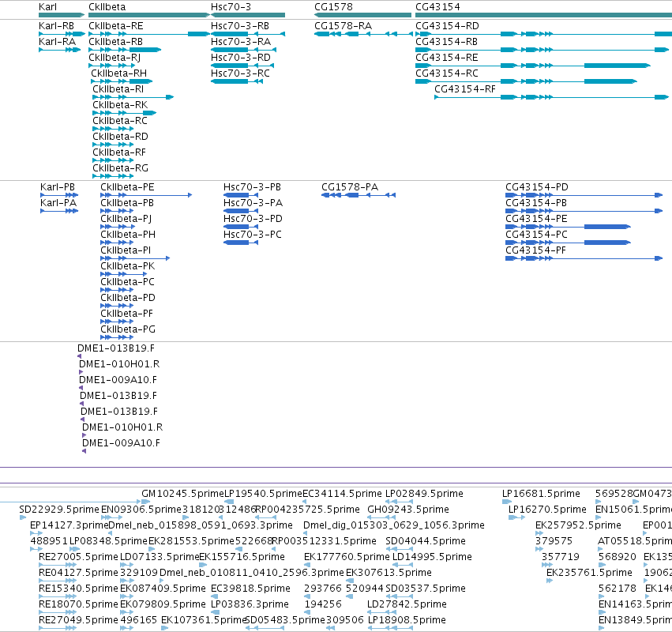The image size is (672, 632).
Task: Select the CkIIbeta-PK protein label
Action: click(128, 266)
